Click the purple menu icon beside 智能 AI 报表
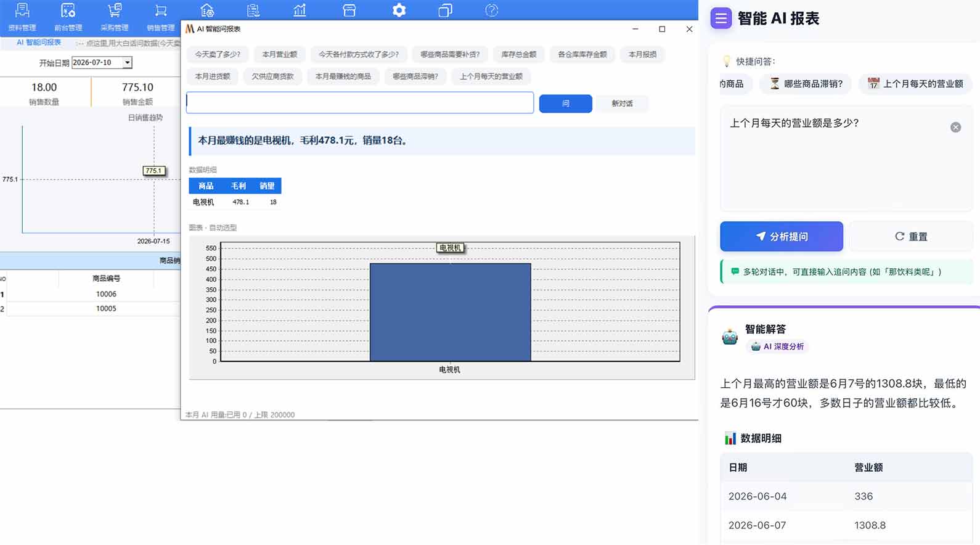Image resolution: width=980 pixels, height=545 pixels. click(x=721, y=18)
